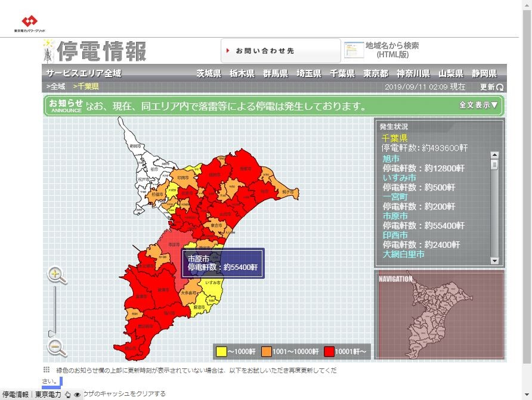Click the map zoom slider track

point(55,310)
